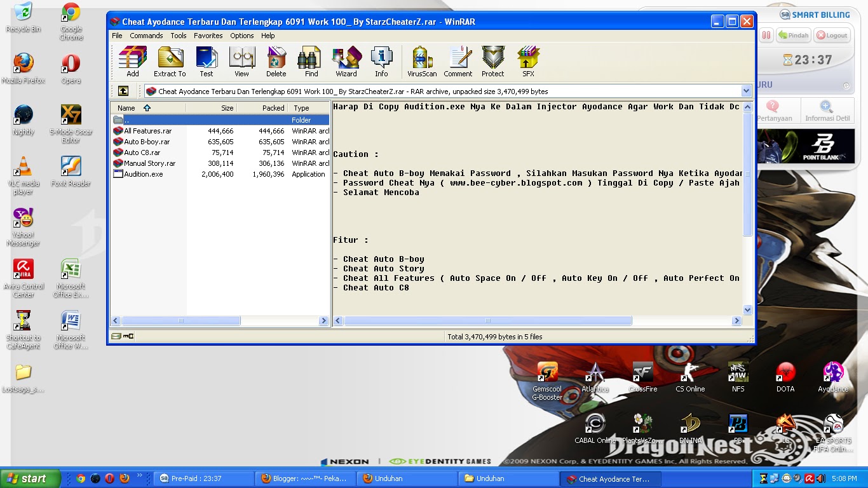Click the password key icon in status bar
Viewport: 868px width, 488px height.
(x=128, y=337)
